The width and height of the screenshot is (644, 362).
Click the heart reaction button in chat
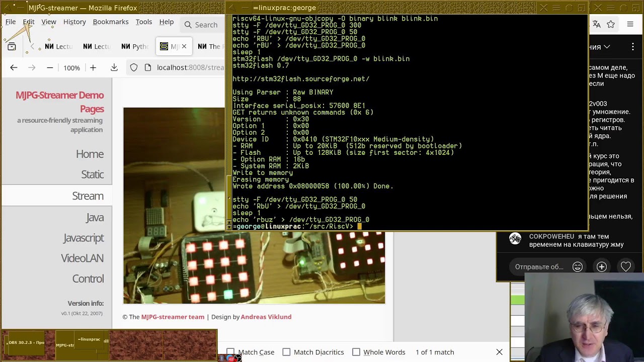[x=626, y=267]
